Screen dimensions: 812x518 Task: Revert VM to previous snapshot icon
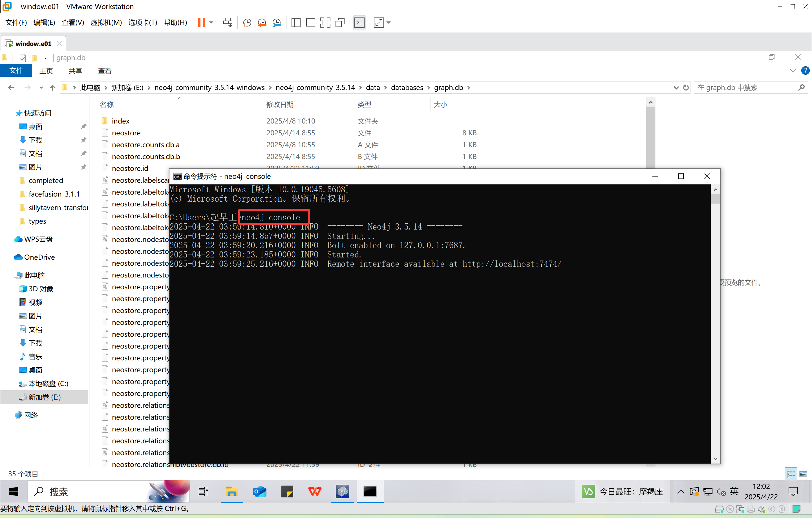click(262, 23)
